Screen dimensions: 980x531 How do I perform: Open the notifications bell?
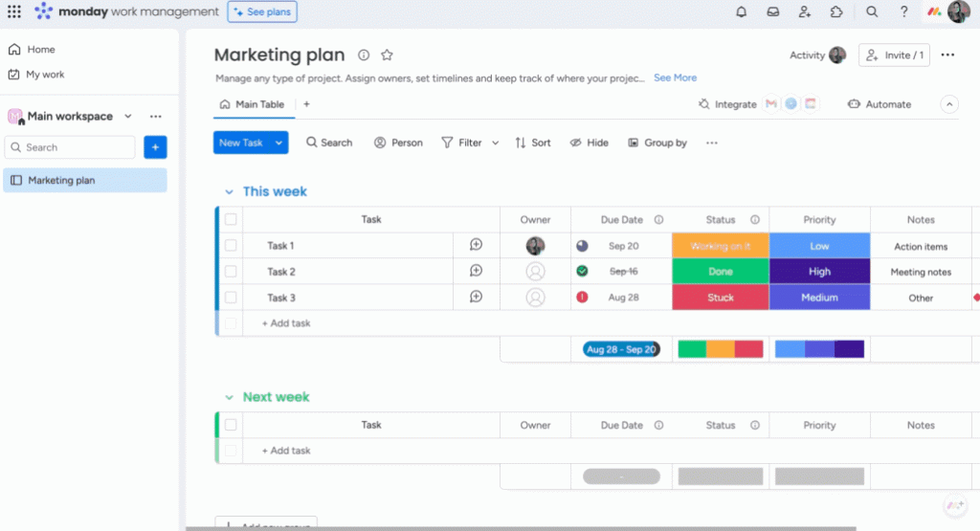click(741, 11)
